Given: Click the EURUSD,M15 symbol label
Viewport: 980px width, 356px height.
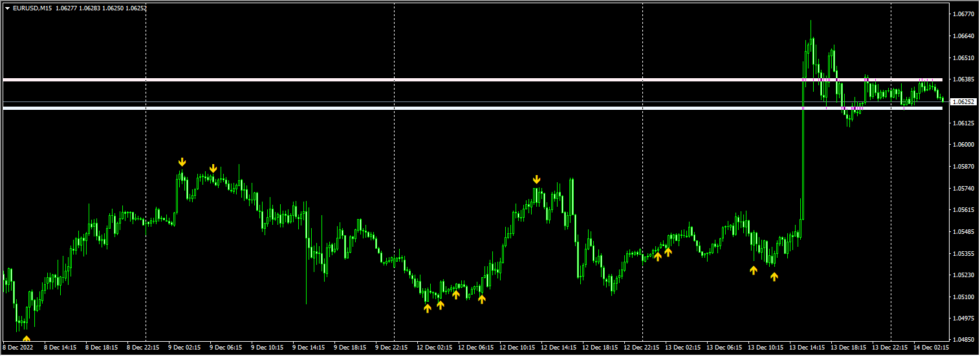Looking at the screenshot, I should coord(34,8).
